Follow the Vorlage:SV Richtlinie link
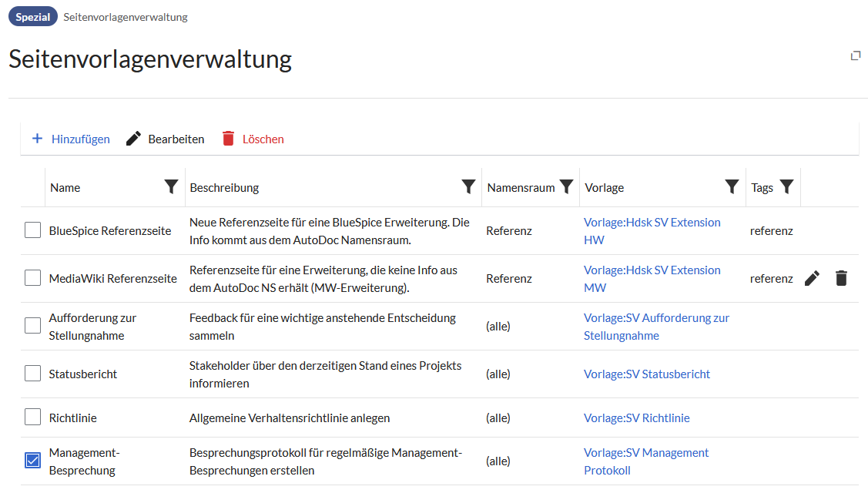Screen dimensions: 868x493 636,418
